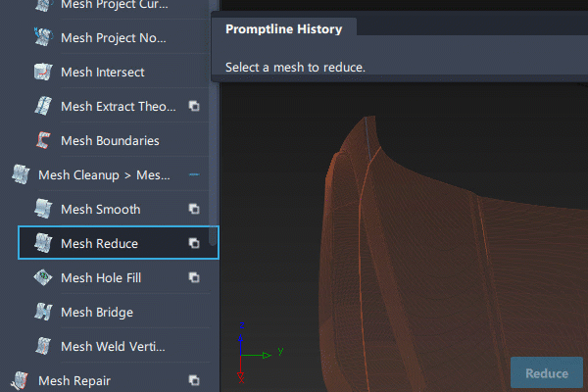Click the Mesh Extract Theoretical icon
Image resolution: width=588 pixels, height=392 pixels.
pos(43,106)
